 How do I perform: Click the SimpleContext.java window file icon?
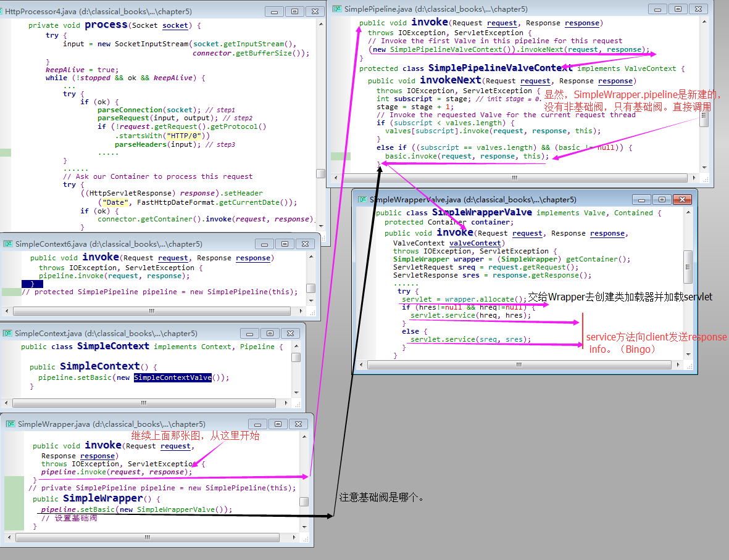(x=7, y=334)
